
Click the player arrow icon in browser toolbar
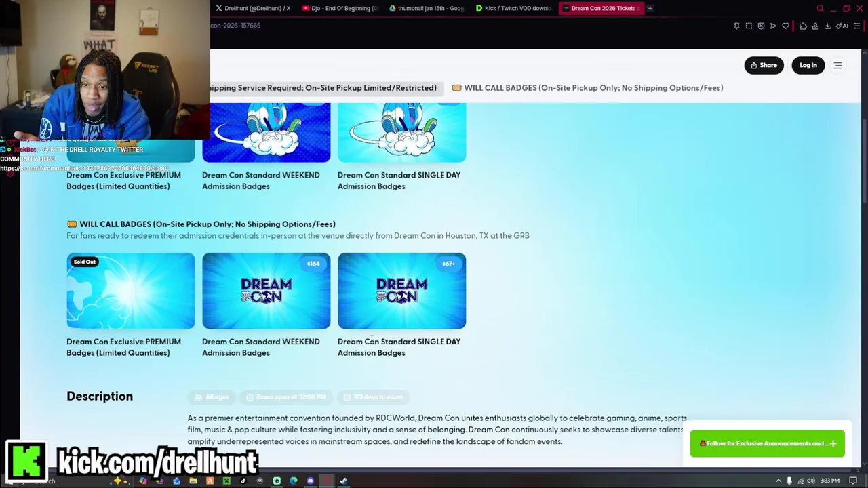(773, 26)
